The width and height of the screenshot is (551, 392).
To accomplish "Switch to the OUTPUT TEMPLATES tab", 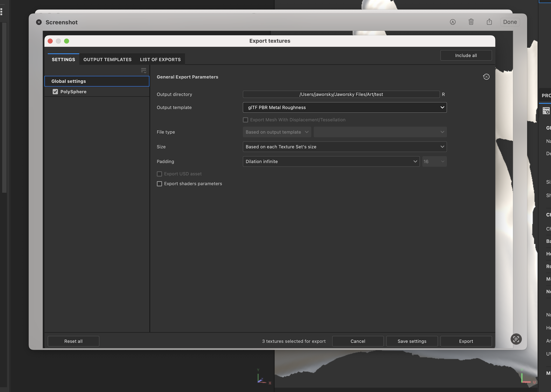I will pyautogui.click(x=107, y=59).
